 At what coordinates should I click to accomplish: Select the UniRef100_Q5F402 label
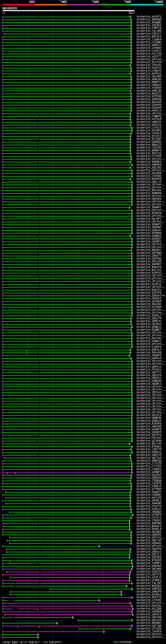(x=149, y=393)
